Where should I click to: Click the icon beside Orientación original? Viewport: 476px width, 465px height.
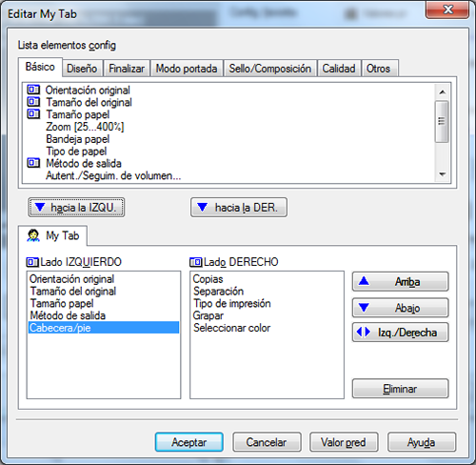click(33, 90)
